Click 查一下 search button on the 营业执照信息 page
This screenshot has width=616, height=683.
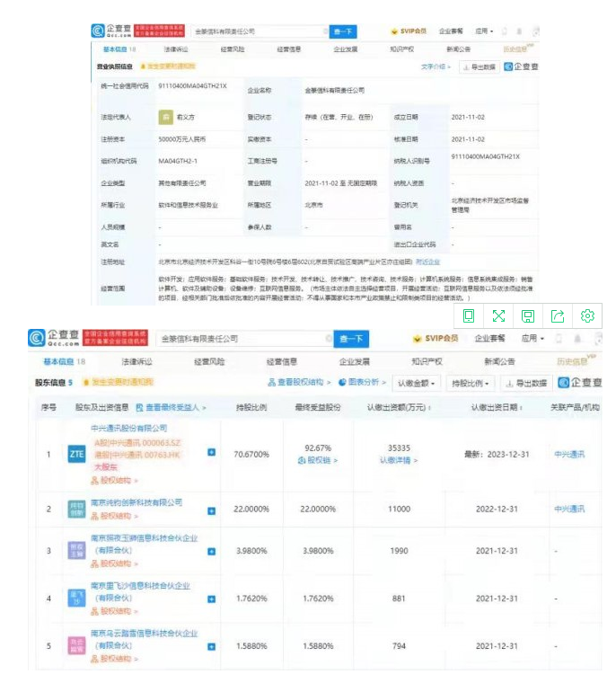pyautogui.click(x=343, y=31)
